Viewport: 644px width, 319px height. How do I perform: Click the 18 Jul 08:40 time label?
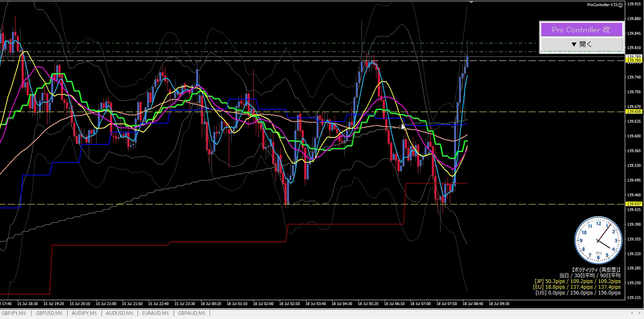pyautogui.click(x=473, y=304)
